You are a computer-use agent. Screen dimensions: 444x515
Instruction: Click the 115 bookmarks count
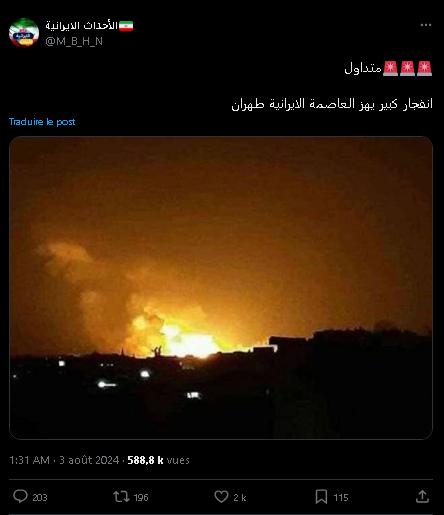pos(341,498)
